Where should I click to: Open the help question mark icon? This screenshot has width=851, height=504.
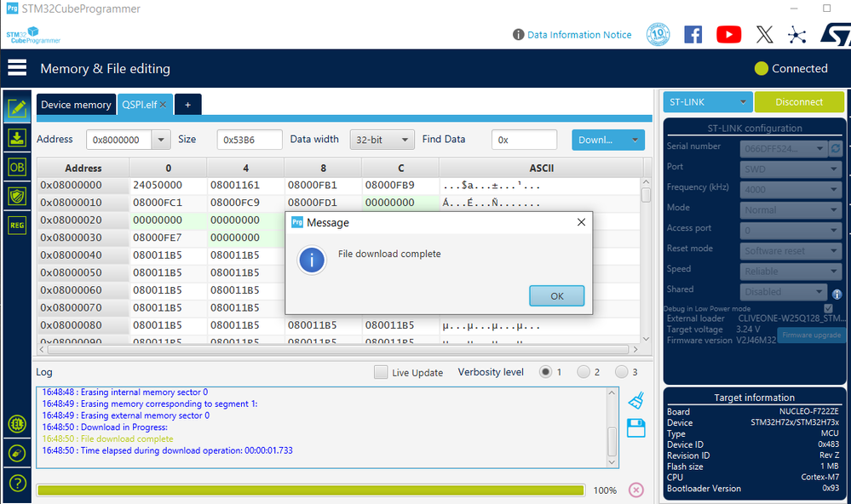17,483
